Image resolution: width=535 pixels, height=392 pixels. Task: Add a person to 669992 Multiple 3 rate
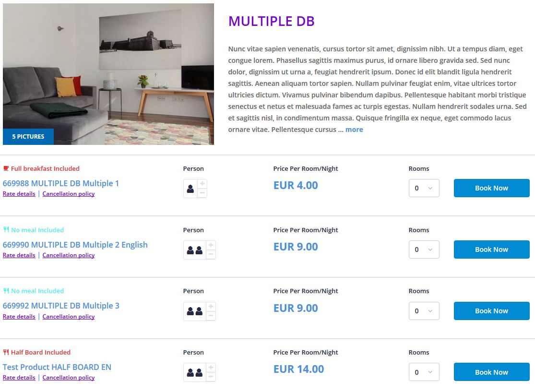coord(211,306)
